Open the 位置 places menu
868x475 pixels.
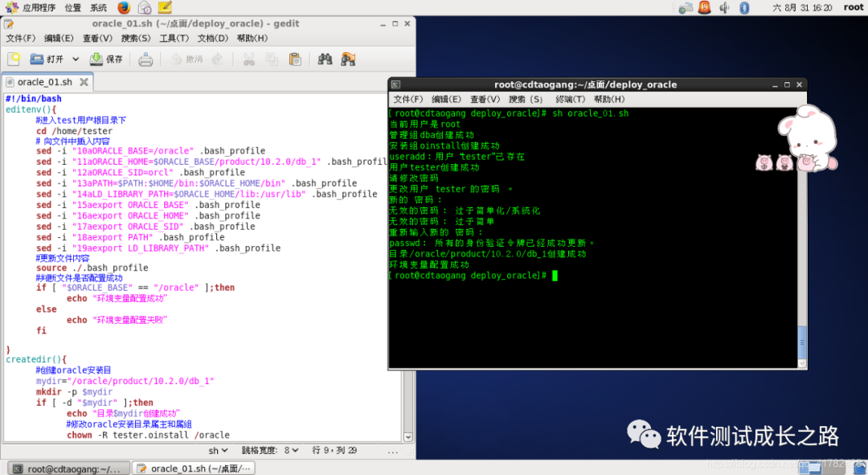pos(72,7)
